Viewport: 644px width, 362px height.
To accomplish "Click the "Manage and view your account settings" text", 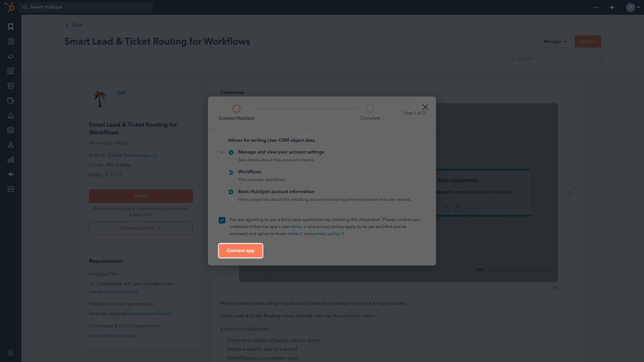I will click(x=281, y=152).
